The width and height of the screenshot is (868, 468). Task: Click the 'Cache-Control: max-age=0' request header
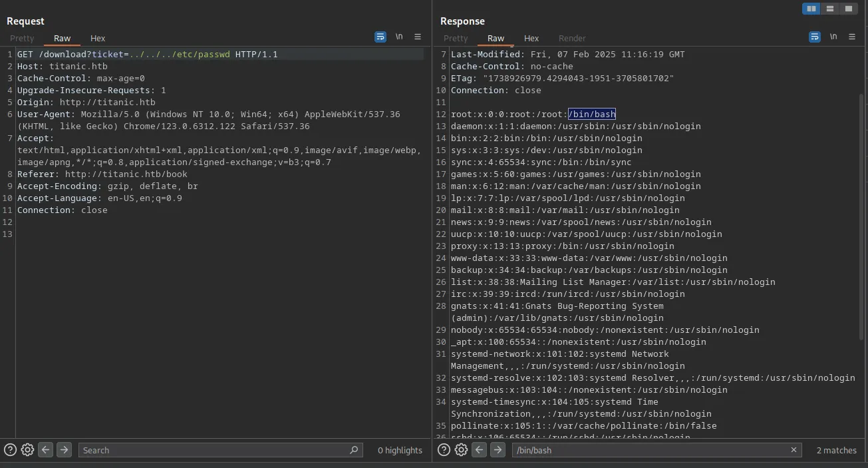click(81, 79)
